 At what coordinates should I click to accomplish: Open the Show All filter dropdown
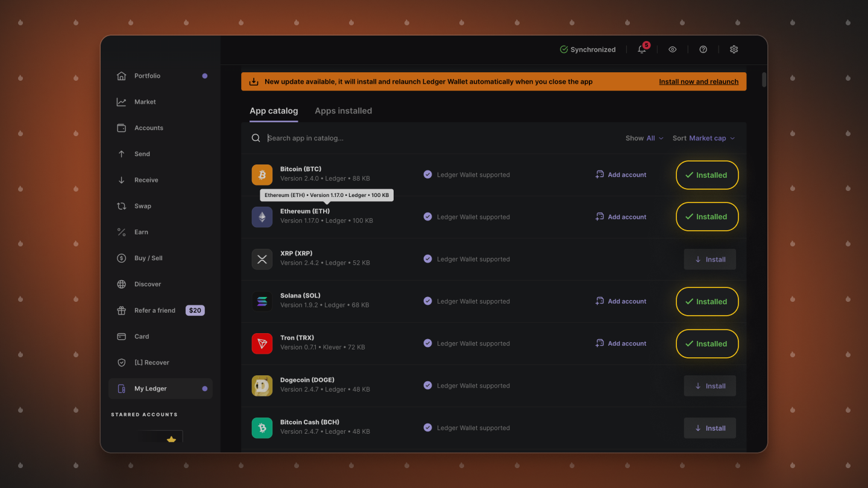click(x=644, y=138)
